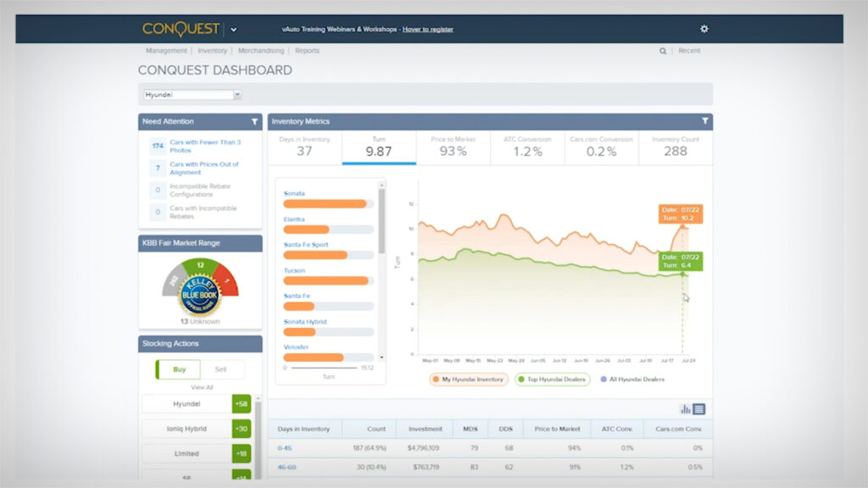
Task: Select the Sonata Hybrid model link
Action: coord(305,321)
